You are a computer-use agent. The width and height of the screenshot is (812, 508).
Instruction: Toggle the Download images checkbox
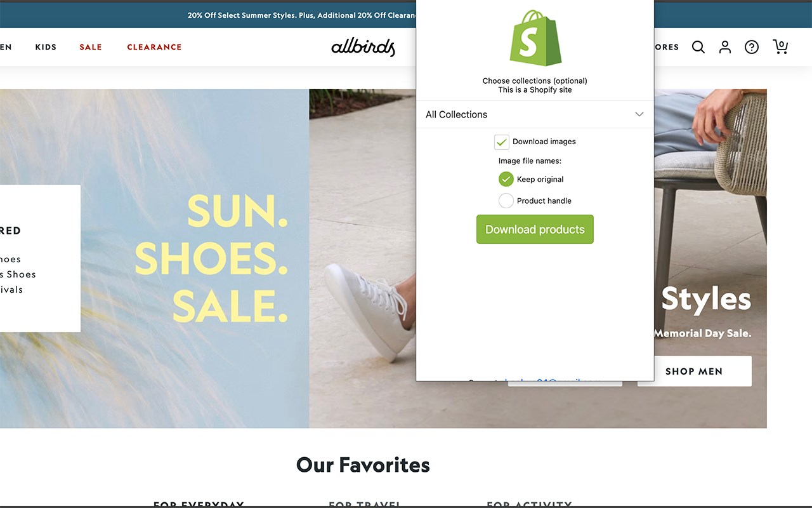[x=502, y=142]
